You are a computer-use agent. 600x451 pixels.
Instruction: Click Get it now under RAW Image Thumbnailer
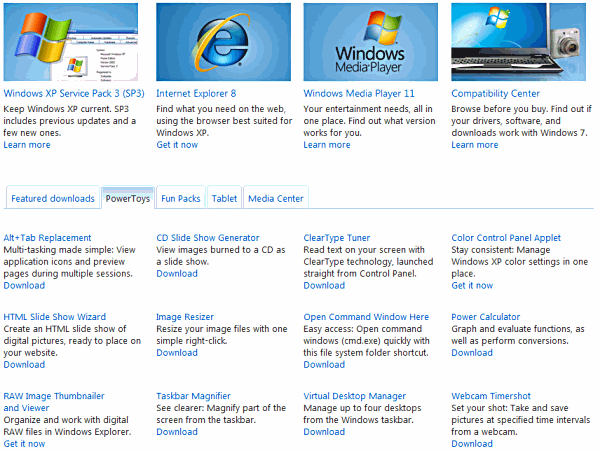24,444
